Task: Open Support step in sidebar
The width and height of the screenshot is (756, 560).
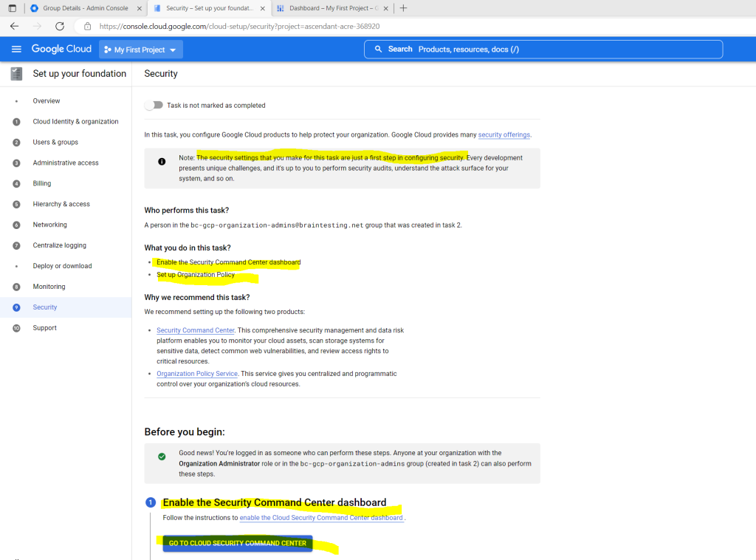Action: click(44, 328)
